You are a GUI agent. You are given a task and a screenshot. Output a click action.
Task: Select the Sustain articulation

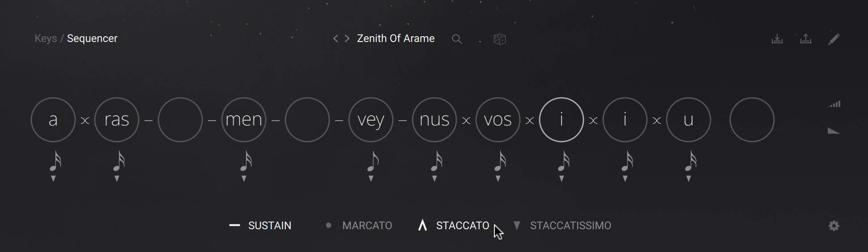(260, 226)
